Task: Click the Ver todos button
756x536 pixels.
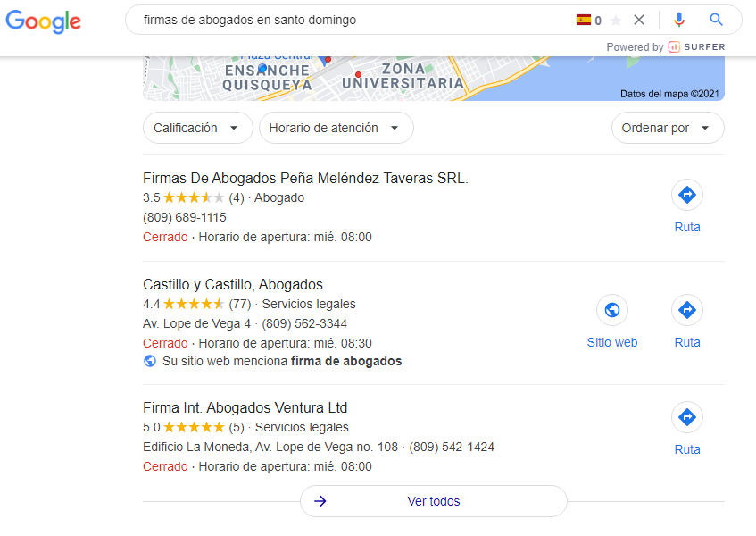Action: (433, 501)
